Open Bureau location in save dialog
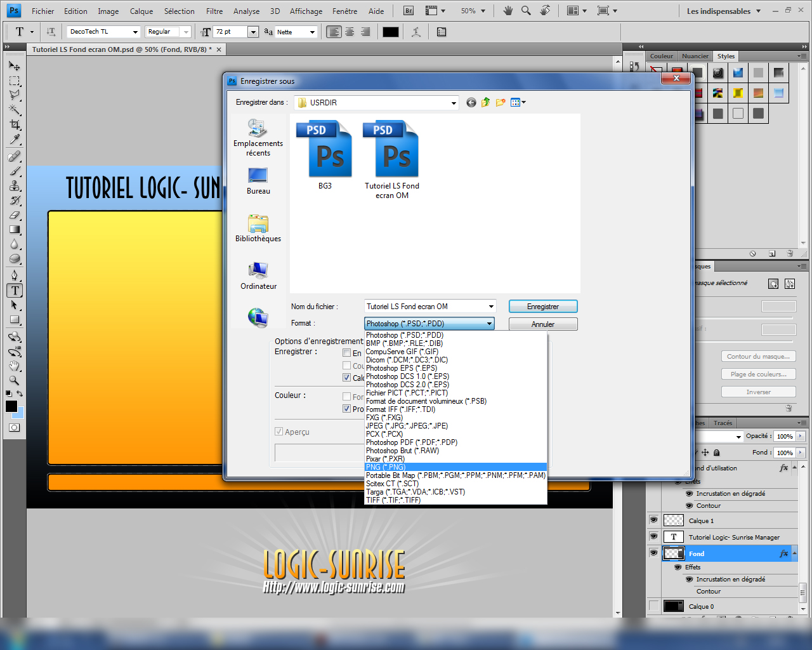812x650 pixels. (x=258, y=181)
